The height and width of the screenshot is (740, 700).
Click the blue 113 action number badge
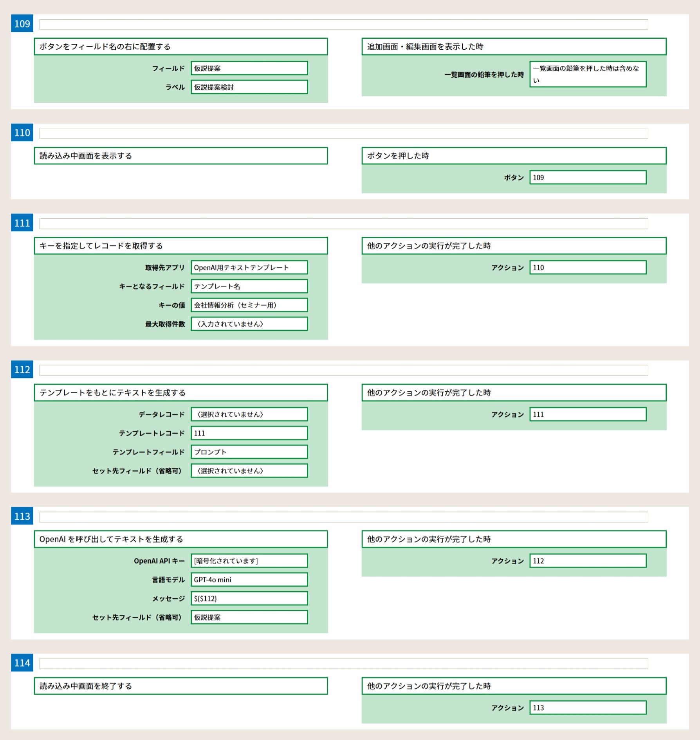(x=22, y=517)
